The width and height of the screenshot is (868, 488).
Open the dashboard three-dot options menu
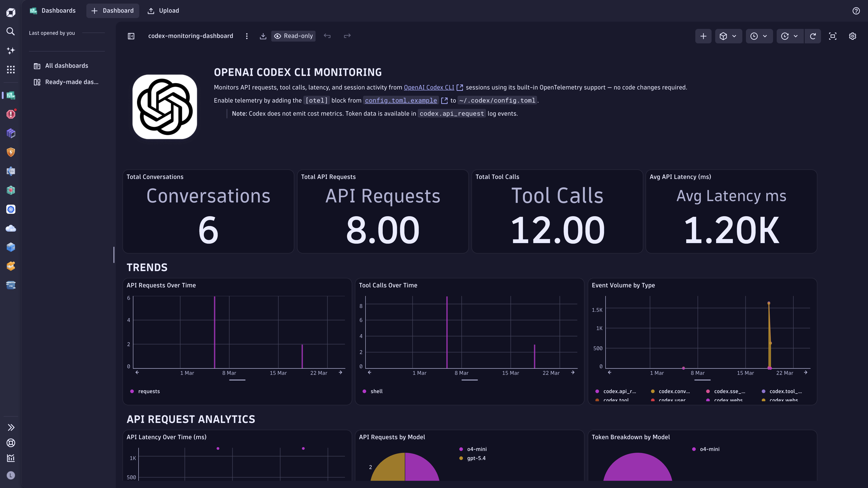click(247, 36)
